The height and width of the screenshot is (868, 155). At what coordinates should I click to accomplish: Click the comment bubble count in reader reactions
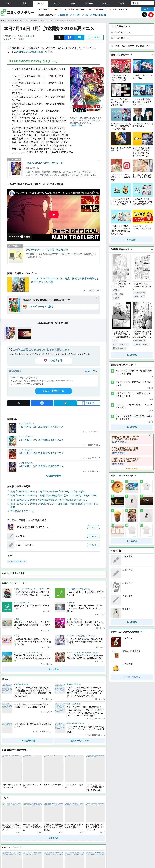tap(95, 371)
